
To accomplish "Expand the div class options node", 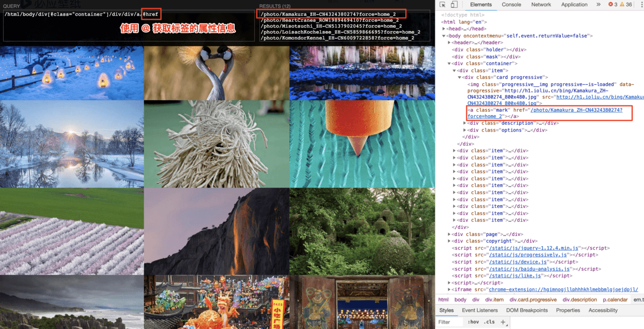I will [465, 130].
